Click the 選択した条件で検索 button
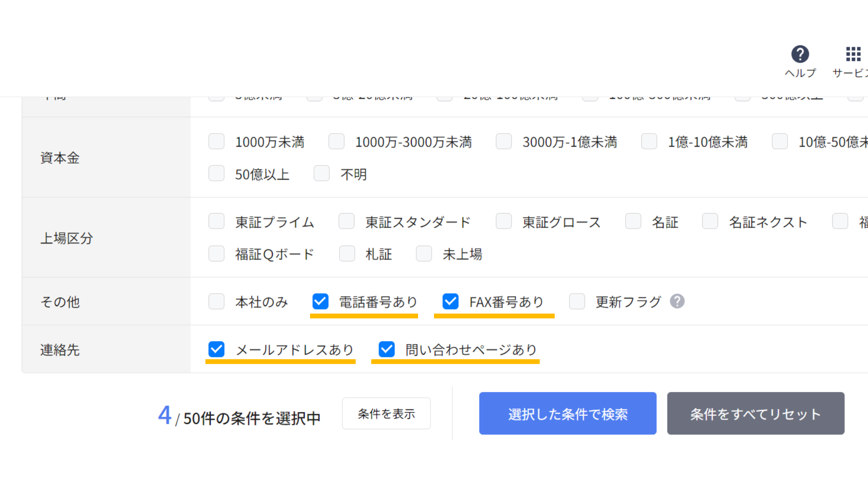 click(568, 413)
